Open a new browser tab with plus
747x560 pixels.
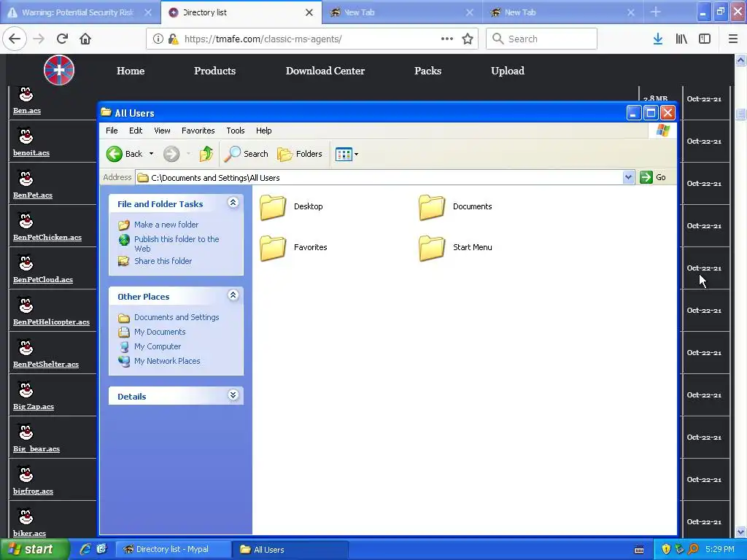(x=656, y=12)
